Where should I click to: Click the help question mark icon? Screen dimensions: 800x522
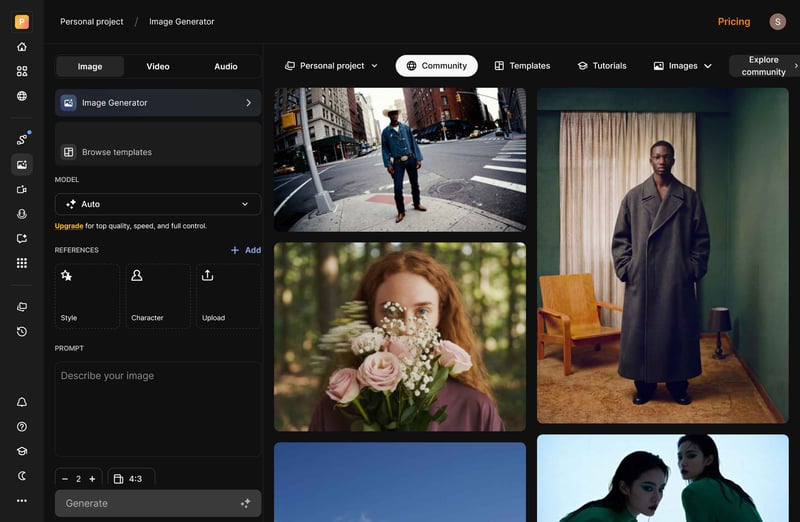click(x=22, y=427)
